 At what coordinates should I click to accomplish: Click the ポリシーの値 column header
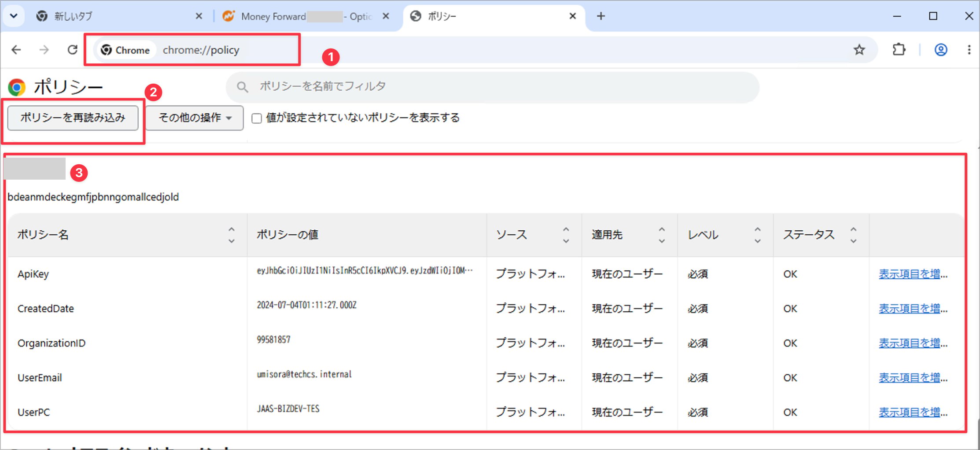click(x=287, y=235)
